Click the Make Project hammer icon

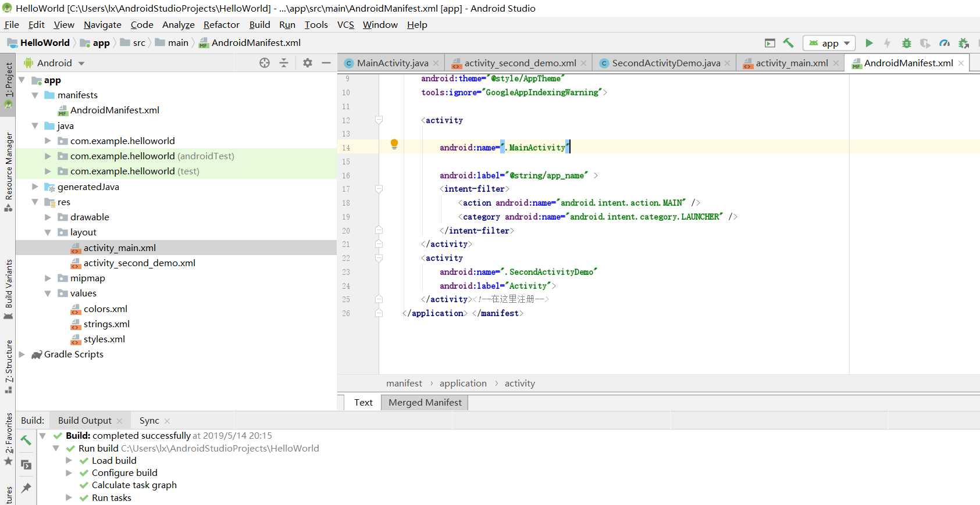(789, 43)
